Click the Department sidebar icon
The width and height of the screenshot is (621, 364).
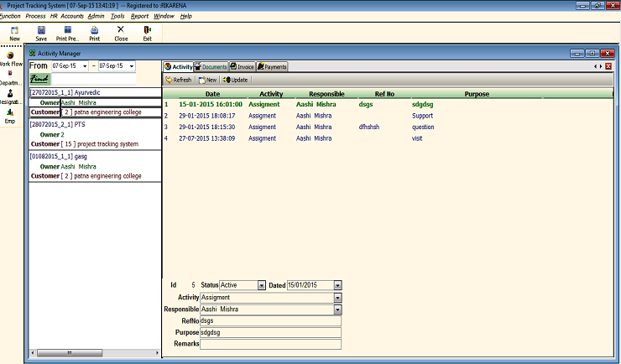click(x=10, y=77)
